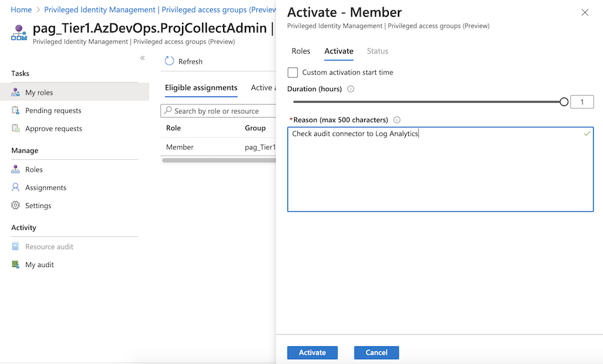Click the Duration info icon
Screen dimensions: 603x364
tap(351, 89)
